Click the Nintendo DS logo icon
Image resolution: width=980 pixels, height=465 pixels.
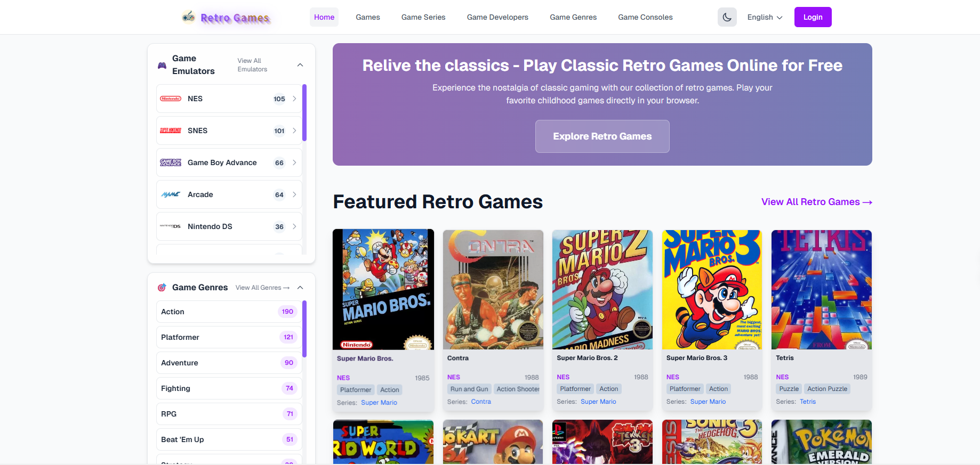click(171, 226)
